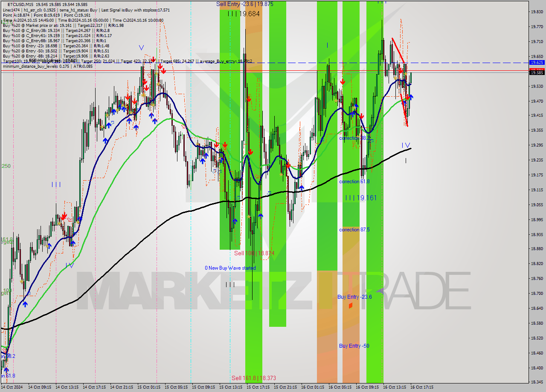This screenshot has width=546, height=392.
Task: Click the '15 Oct 17:15' time label
Action: (258, 387)
